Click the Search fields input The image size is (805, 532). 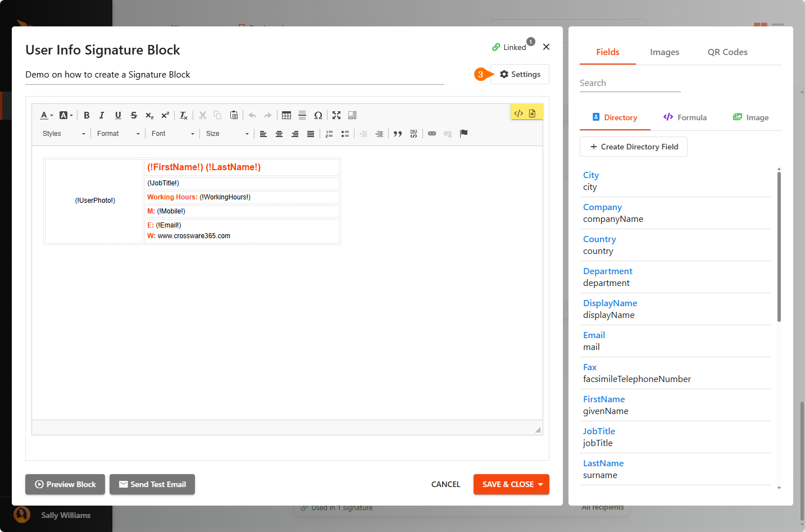click(x=630, y=83)
